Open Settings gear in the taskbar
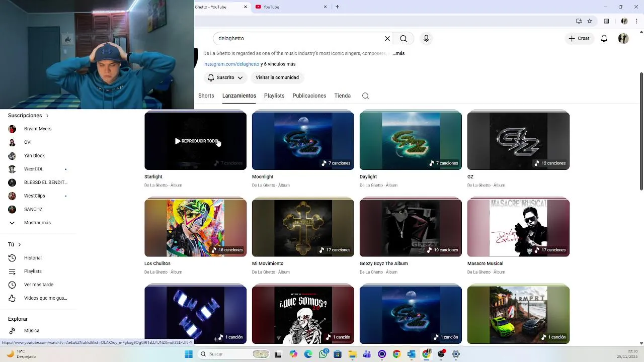This screenshot has height=362, width=644. 456,354
